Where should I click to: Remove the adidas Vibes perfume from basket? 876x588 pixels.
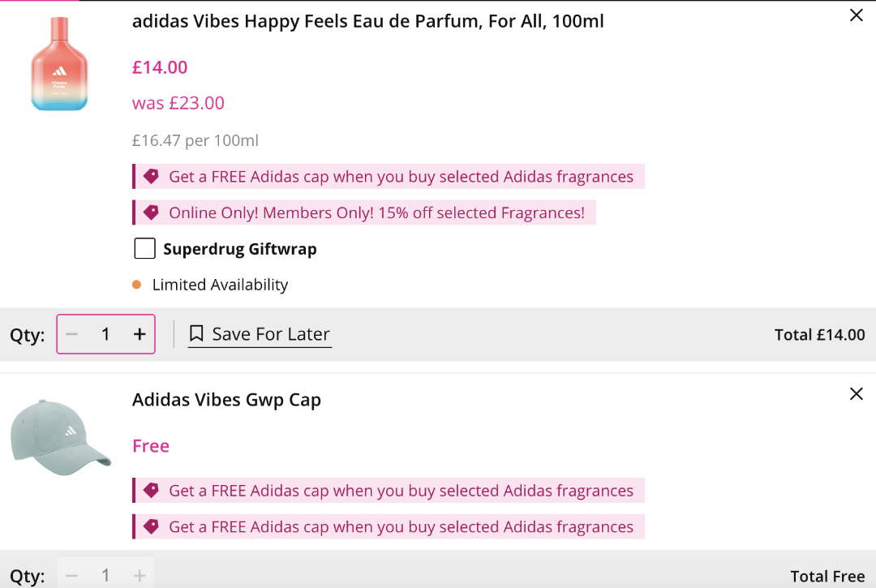pos(856,15)
